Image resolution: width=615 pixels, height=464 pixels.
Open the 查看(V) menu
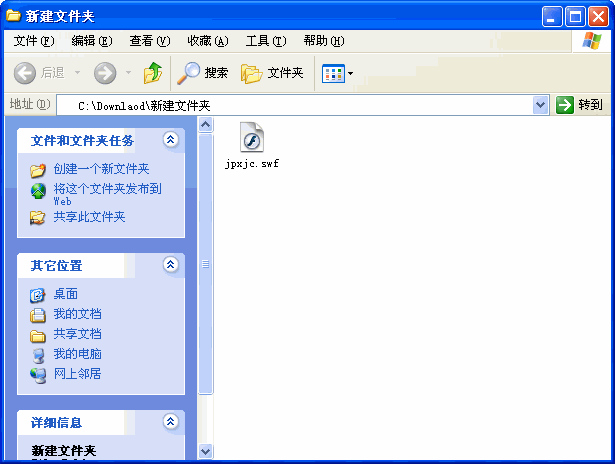pyautogui.click(x=150, y=41)
